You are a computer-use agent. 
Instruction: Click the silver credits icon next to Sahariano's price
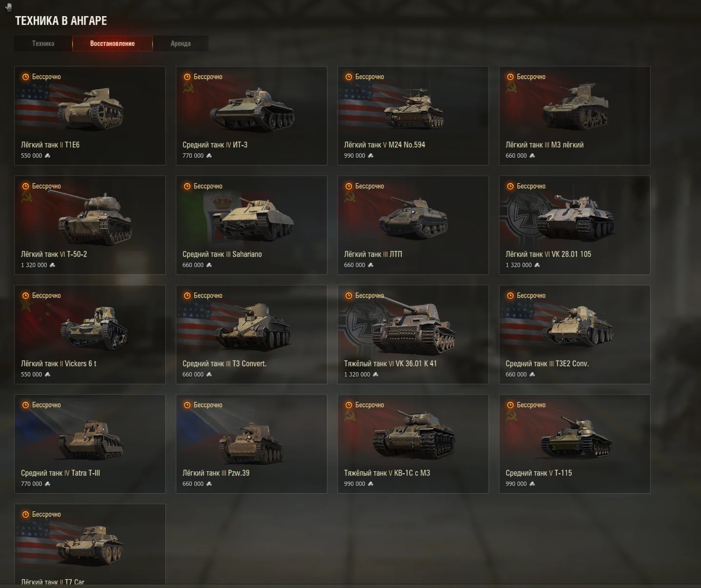tap(209, 265)
